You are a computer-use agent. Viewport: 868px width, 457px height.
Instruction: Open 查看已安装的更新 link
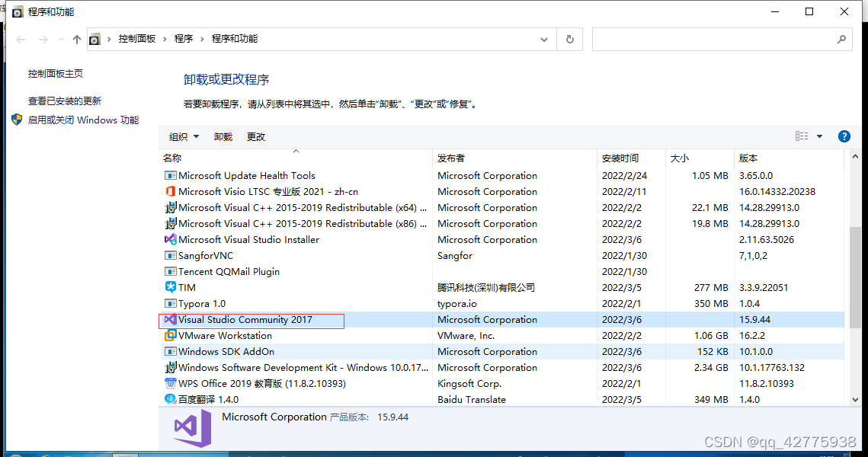point(65,101)
